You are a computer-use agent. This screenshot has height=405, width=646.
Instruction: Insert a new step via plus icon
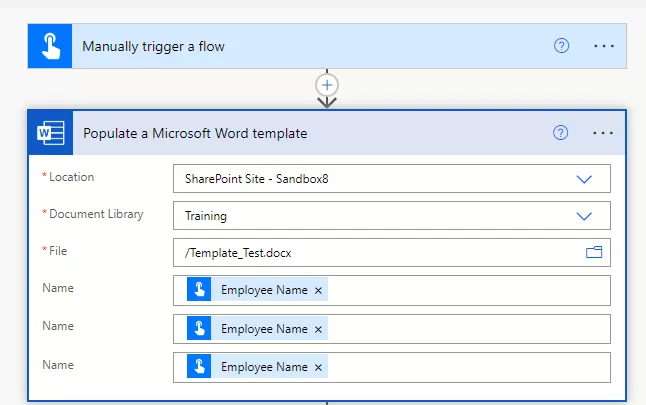pos(327,84)
